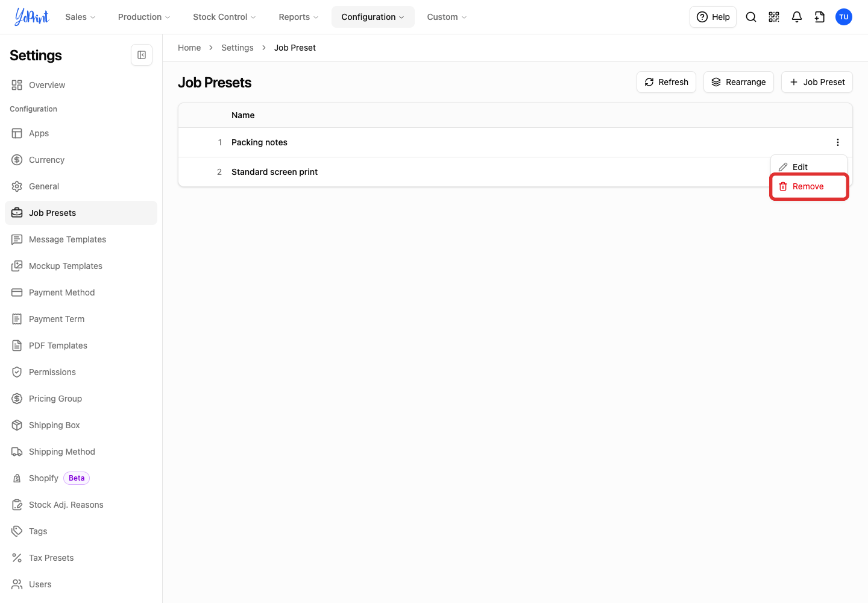
Task: Open the Custom dropdown menu
Action: pos(447,17)
